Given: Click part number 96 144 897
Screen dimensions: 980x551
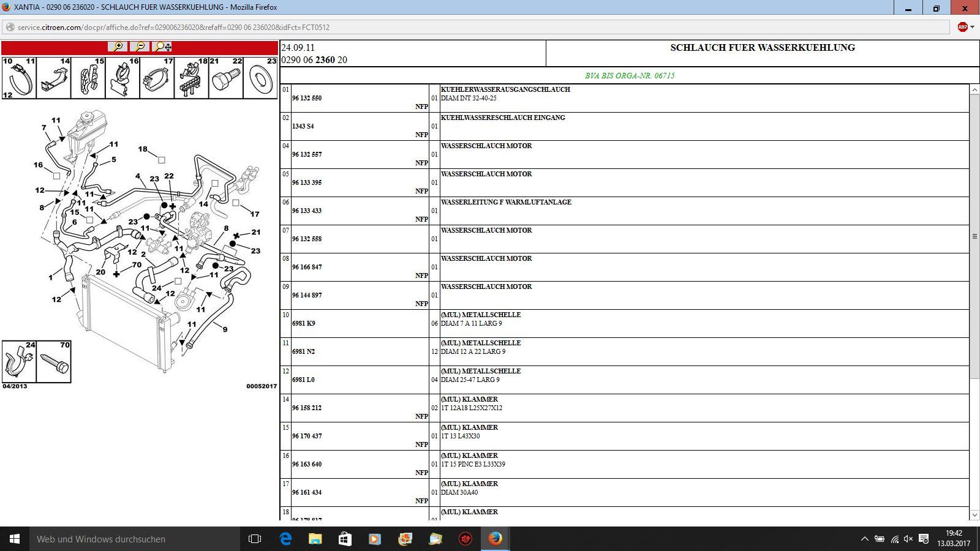Looking at the screenshot, I should (306, 295).
